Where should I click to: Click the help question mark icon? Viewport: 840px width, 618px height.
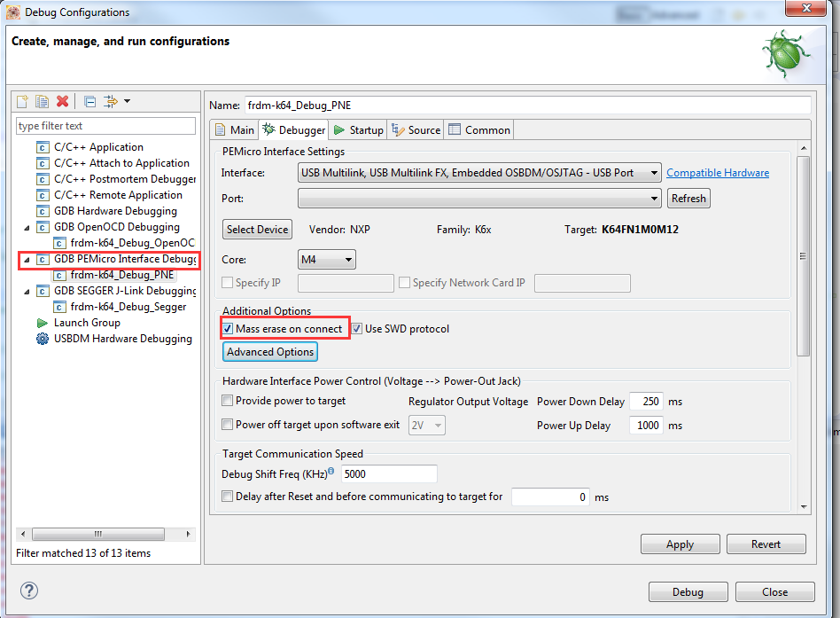29,591
